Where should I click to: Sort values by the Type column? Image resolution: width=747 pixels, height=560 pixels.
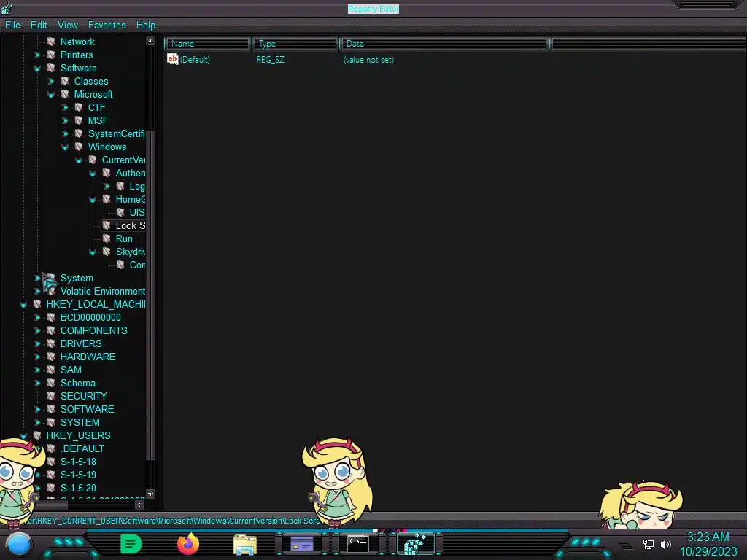295,44
